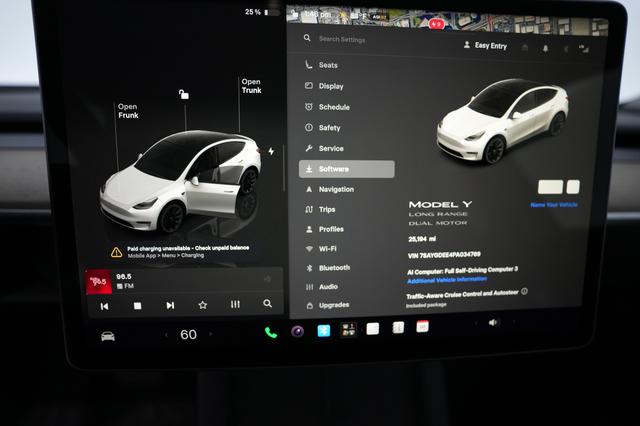Raise volume with arrow right of speaker

(x=513, y=322)
